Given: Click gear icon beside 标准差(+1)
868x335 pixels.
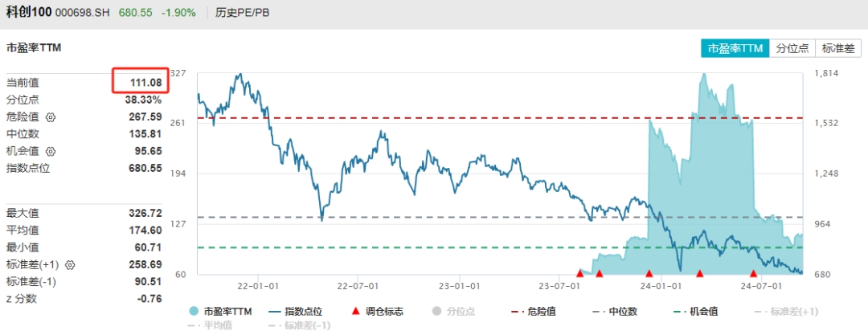Looking at the screenshot, I should pyautogui.click(x=70, y=265).
